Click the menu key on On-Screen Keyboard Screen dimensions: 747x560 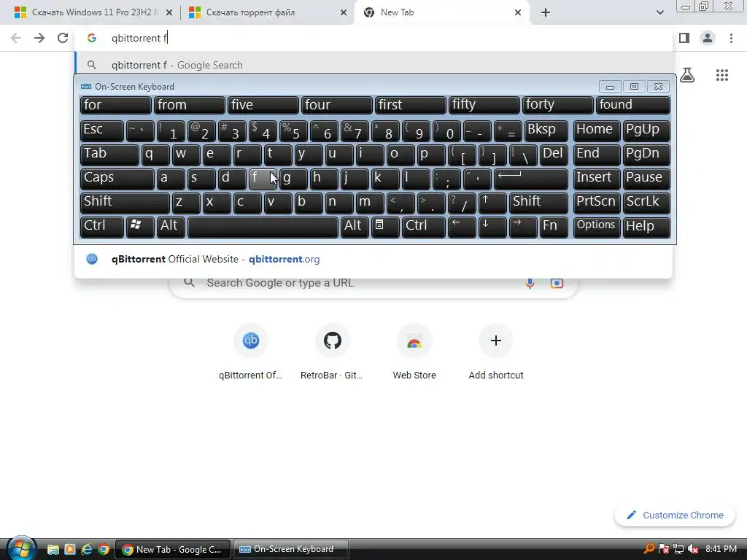click(x=385, y=227)
